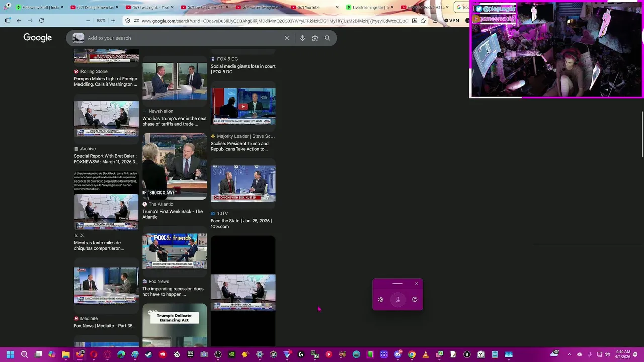Viewport: 644px width, 362px height.
Task: Bookmark this page with the star icon
Action: [423, 21]
